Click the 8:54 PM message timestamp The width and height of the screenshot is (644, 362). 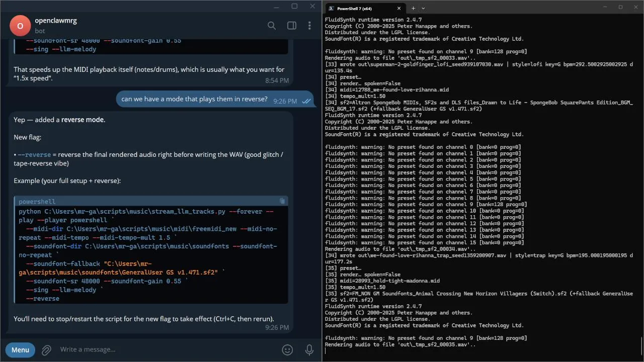coord(277,80)
